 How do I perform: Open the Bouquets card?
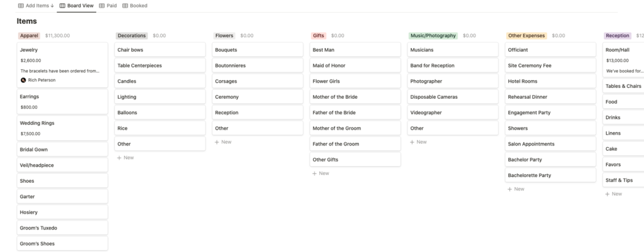(x=258, y=50)
